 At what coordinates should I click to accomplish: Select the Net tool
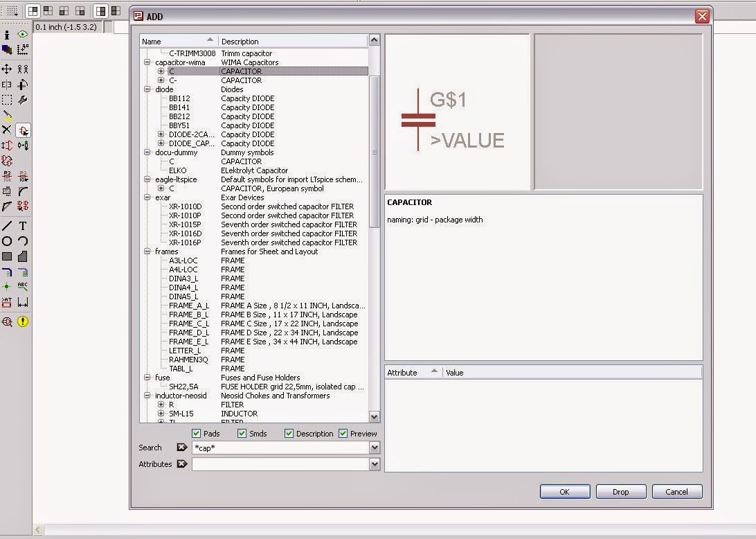point(23,272)
